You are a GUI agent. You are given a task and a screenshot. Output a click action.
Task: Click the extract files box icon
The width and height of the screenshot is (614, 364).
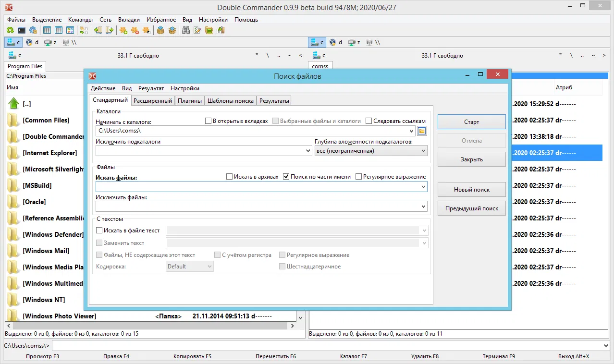172,30
